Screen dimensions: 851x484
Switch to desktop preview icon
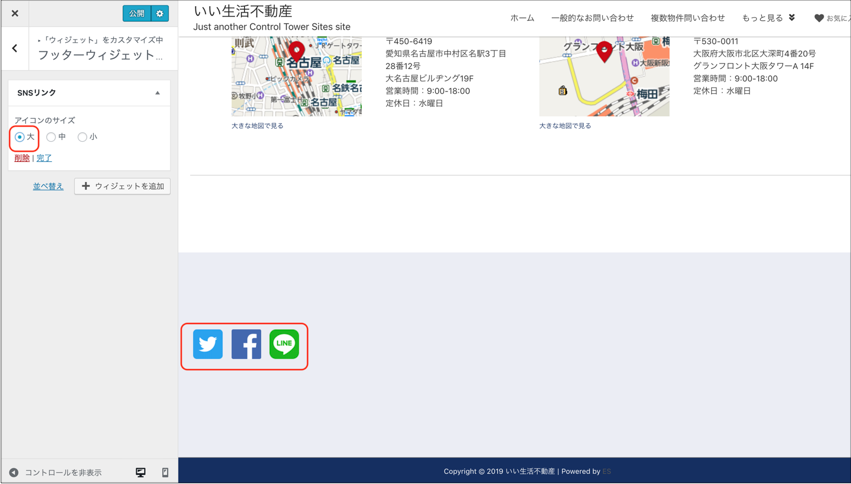coord(141,473)
